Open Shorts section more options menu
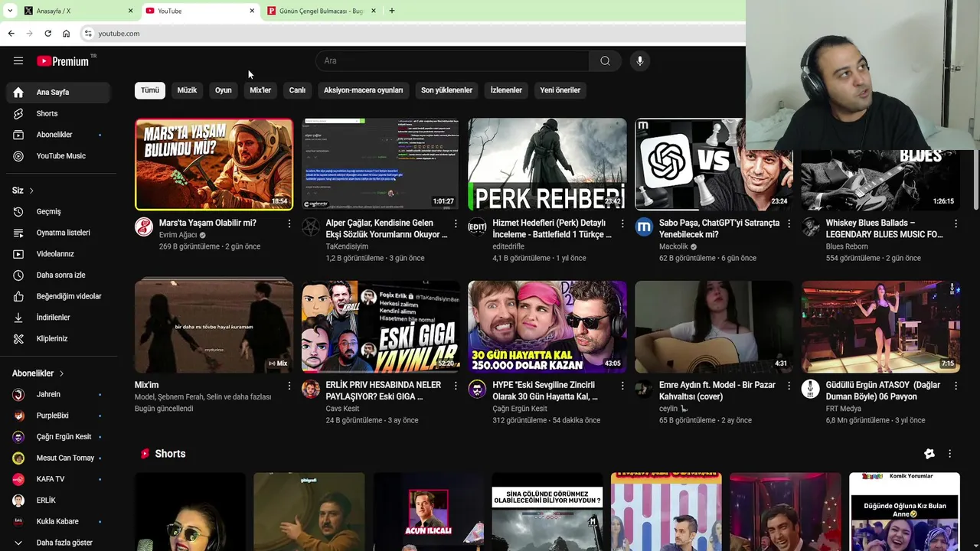Viewport: 980px width, 551px height. point(949,454)
